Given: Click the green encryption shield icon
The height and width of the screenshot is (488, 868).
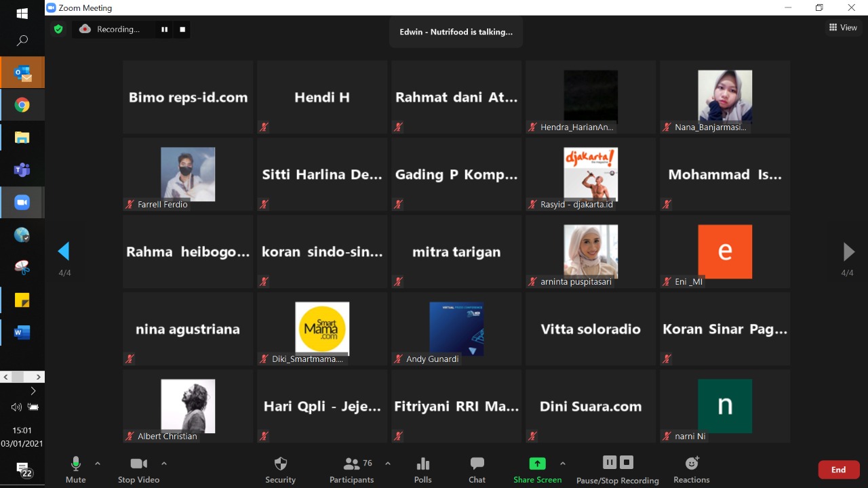Looking at the screenshot, I should tap(58, 29).
